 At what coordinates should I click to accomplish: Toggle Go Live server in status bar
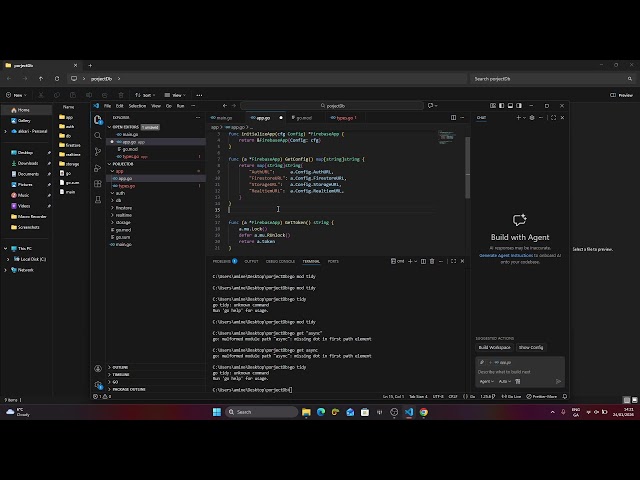click(x=511, y=396)
